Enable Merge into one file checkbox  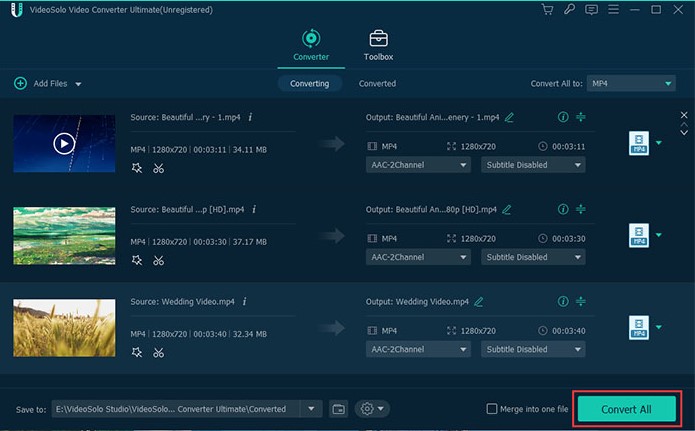[491, 409]
